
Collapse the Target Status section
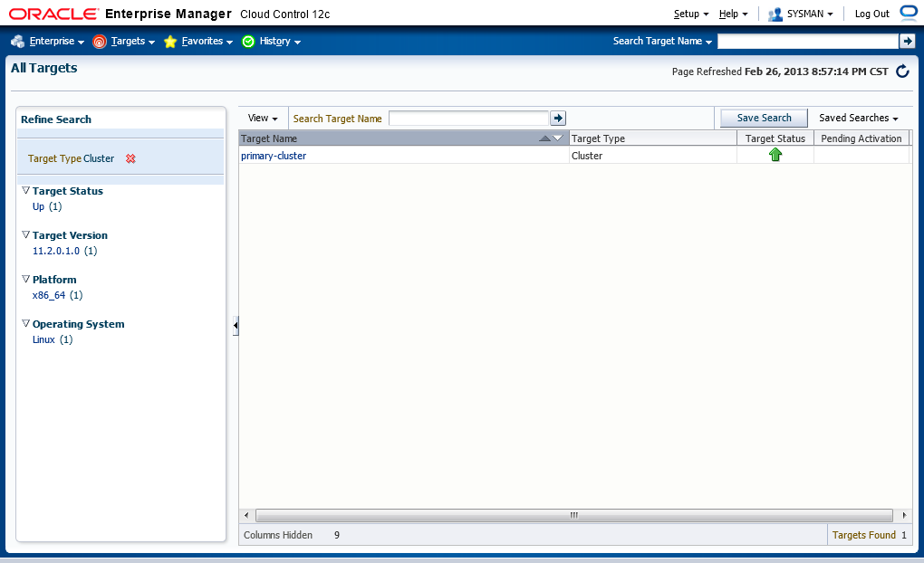coord(25,191)
